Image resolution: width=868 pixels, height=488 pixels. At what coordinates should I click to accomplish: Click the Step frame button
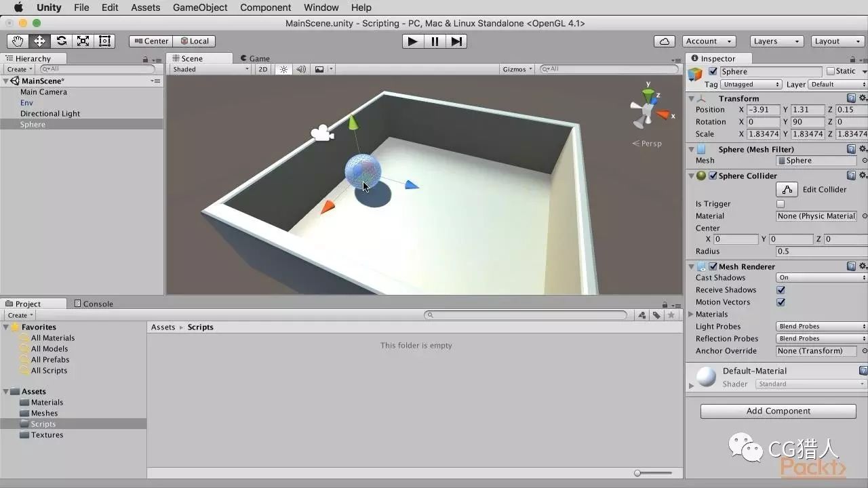click(x=456, y=41)
